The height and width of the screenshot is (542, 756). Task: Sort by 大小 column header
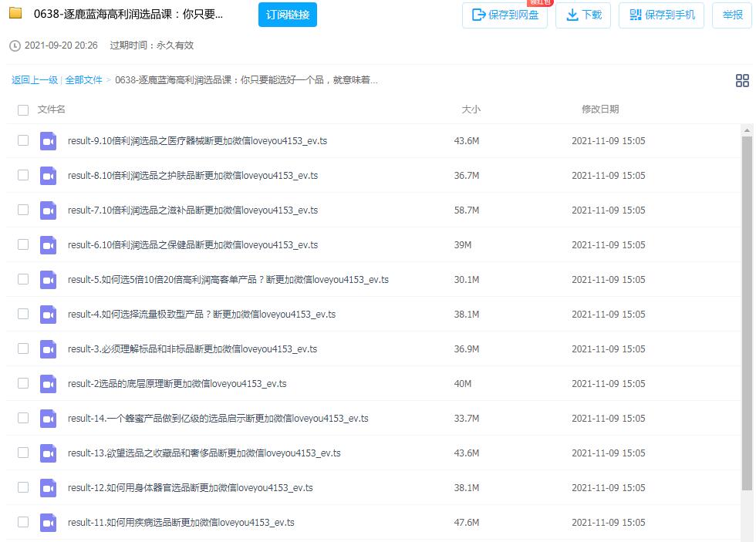pos(471,109)
